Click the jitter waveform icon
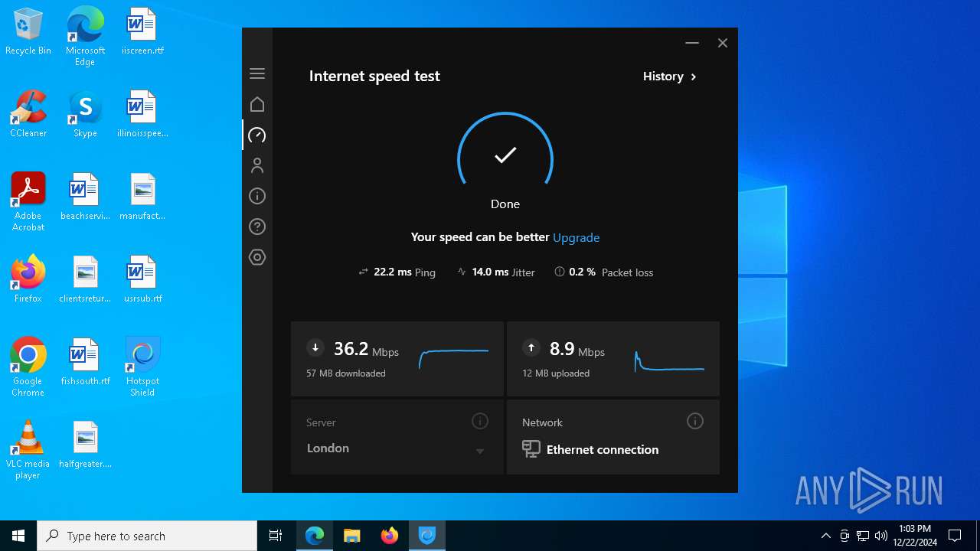 (x=462, y=272)
